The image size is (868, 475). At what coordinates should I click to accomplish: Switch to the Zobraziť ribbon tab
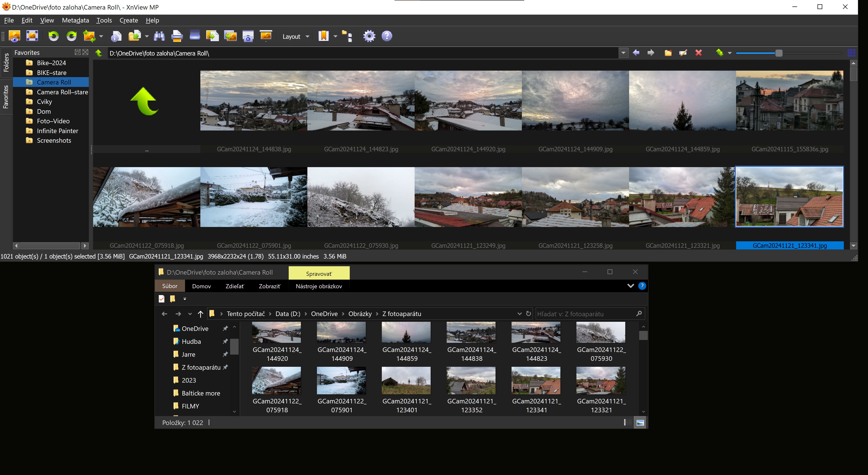[x=269, y=286]
